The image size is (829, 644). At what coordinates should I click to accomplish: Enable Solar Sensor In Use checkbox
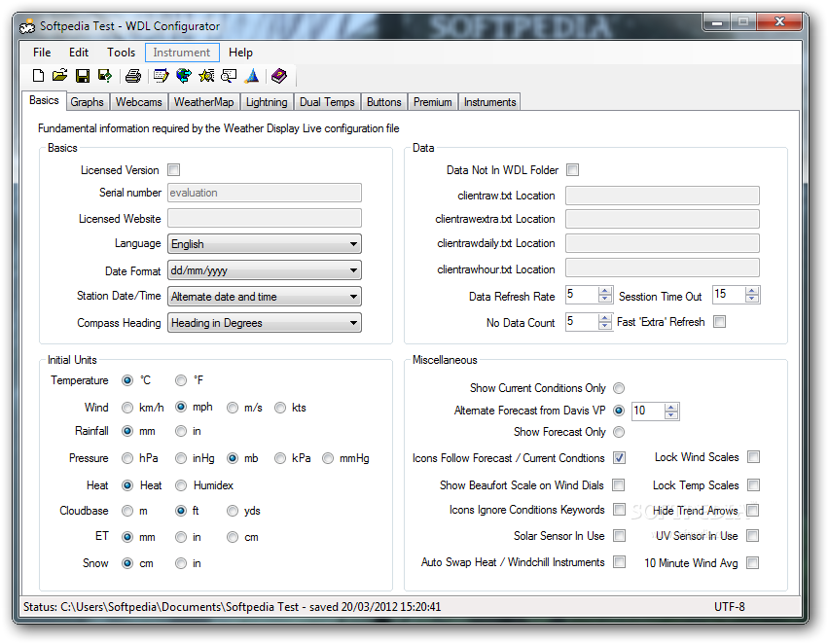(x=619, y=536)
